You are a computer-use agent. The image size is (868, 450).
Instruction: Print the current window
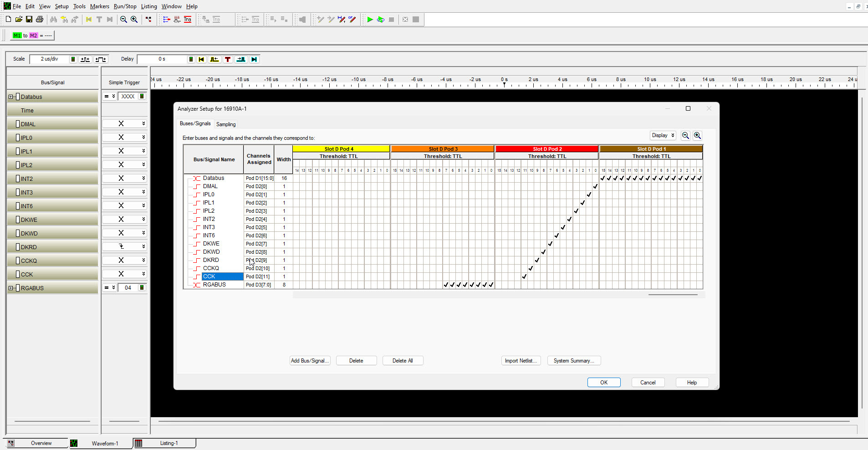coord(40,19)
